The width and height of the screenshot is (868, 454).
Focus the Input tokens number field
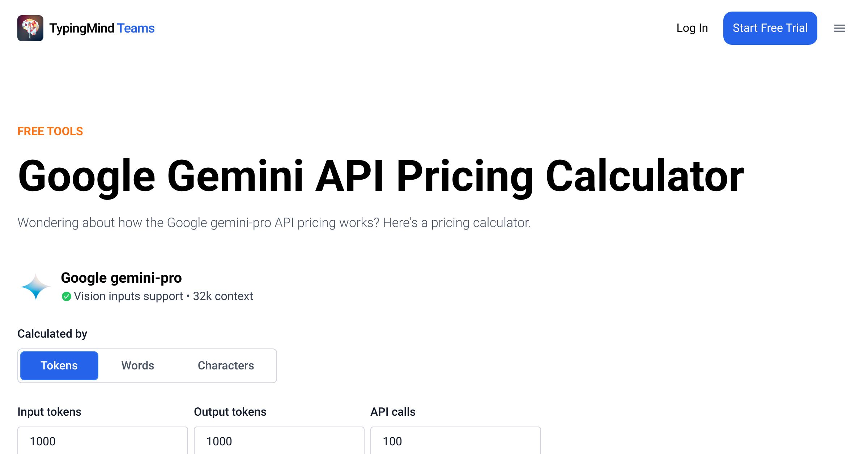pyautogui.click(x=103, y=441)
